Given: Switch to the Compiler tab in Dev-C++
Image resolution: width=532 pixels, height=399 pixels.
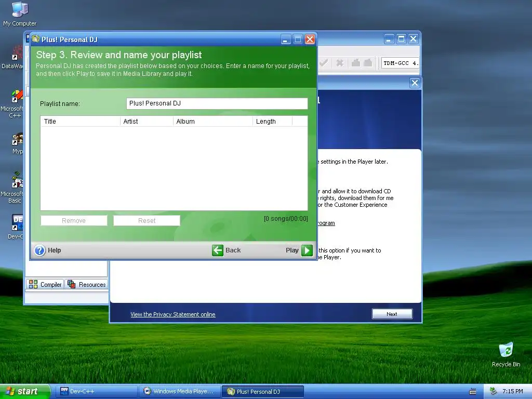Looking at the screenshot, I should click(45, 284).
